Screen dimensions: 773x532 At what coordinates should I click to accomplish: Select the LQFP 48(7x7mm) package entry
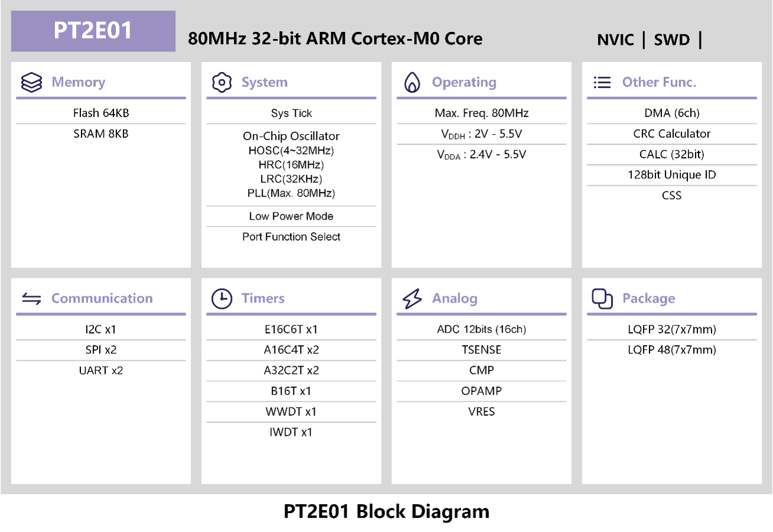(x=672, y=350)
